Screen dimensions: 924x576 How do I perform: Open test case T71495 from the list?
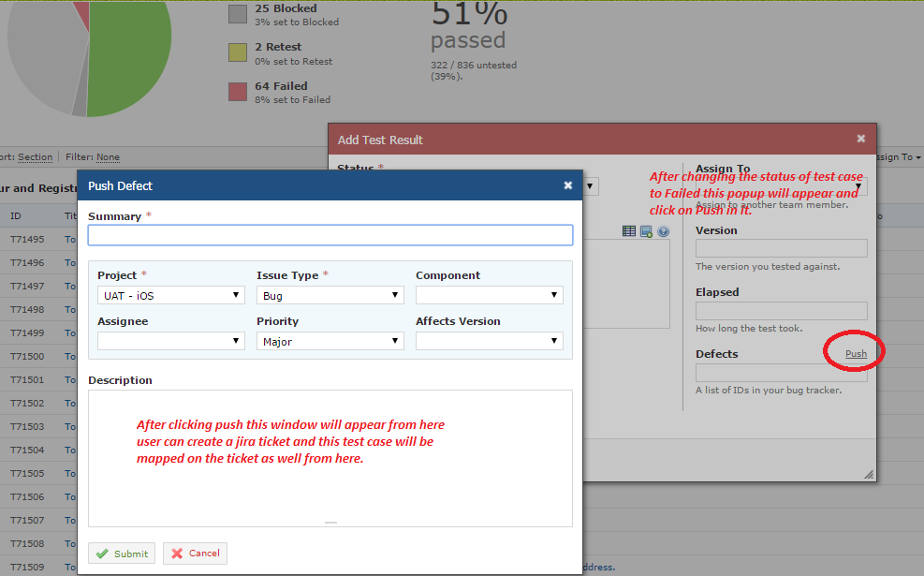tap(26, 239)
